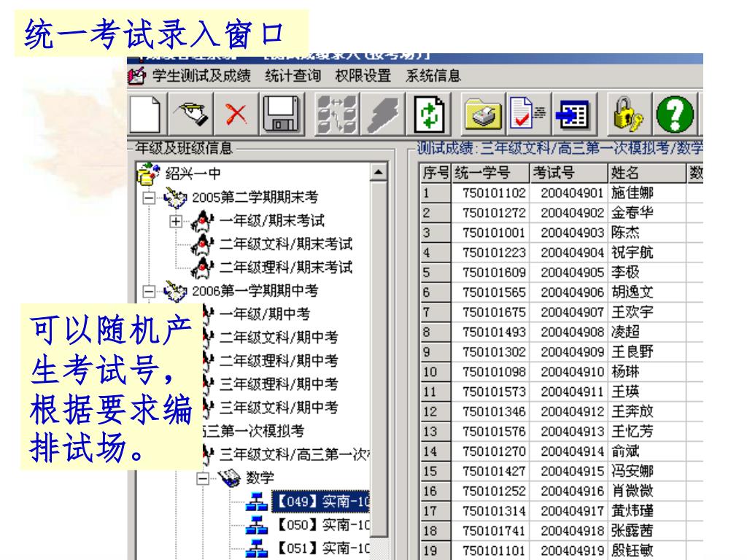Click the menu bar app icon beside 学生测试及成绩
The image size is (747, 560).
[137, 76]
